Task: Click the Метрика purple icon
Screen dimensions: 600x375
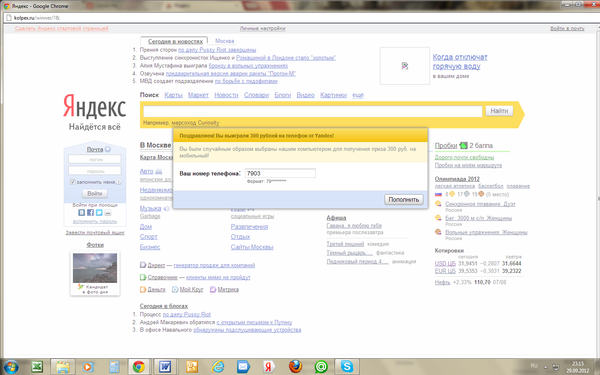Action: click(x=213, y=289)
